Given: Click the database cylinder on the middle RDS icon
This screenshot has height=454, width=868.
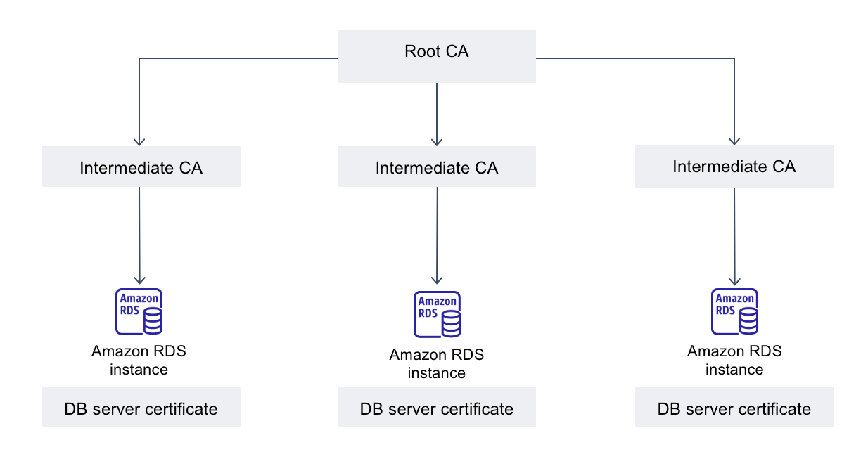Looking at the screenshot, I should (x=450, y=324).
